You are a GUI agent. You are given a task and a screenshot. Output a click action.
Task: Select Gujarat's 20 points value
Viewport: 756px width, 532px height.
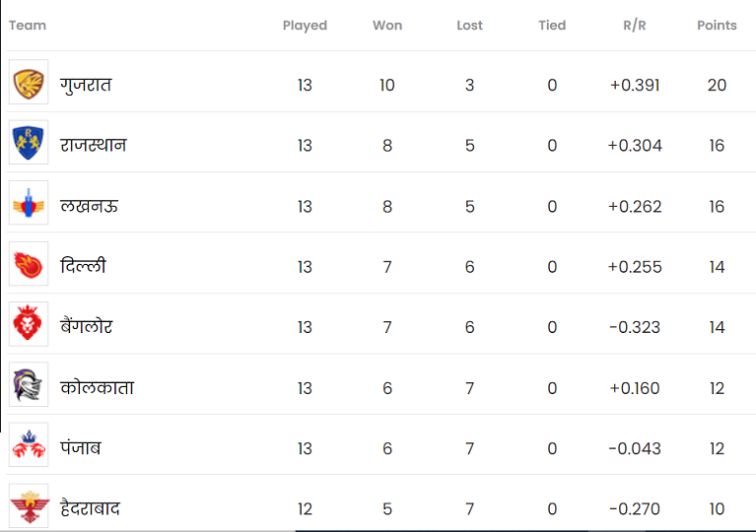coord(717,86)
